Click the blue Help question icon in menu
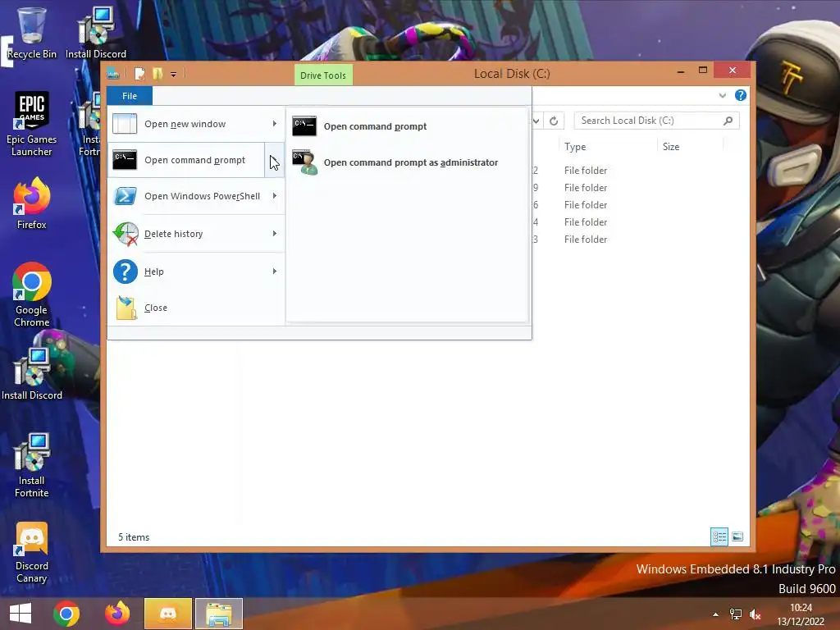The image size is (840, 630). pos(126,271)
